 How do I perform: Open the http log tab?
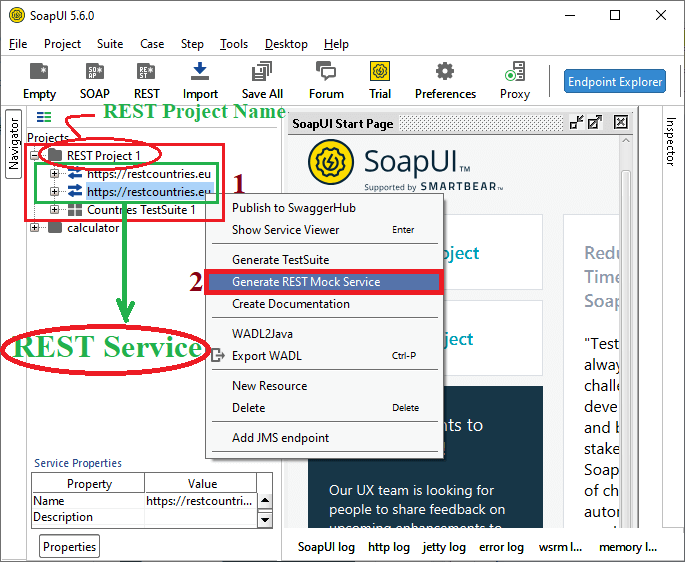[389, 547]
